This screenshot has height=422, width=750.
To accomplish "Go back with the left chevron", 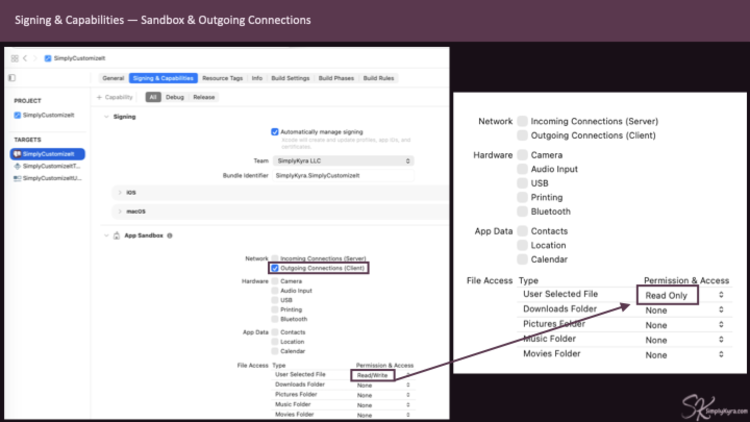I will (25, 58).
